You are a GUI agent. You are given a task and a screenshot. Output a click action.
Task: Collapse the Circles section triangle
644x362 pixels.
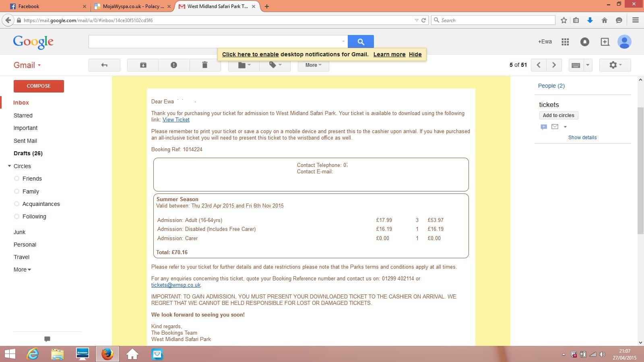[x=9, y=166]
